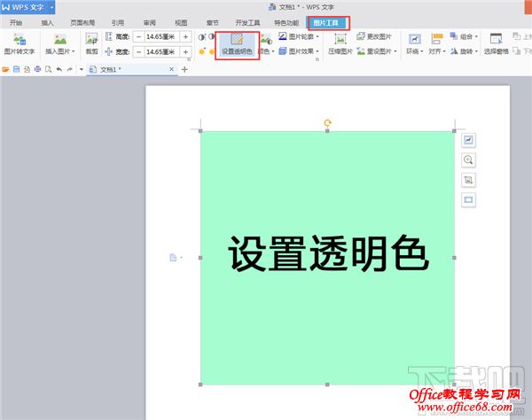532x420 pixels.
Task: Open the Page Layout (页面布局) tab
Action: point(82,23)
